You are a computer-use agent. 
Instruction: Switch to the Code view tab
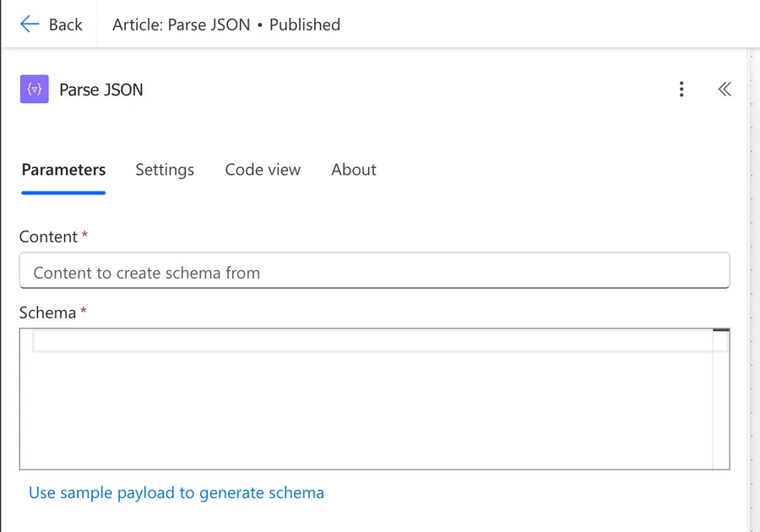click(263, 170)
